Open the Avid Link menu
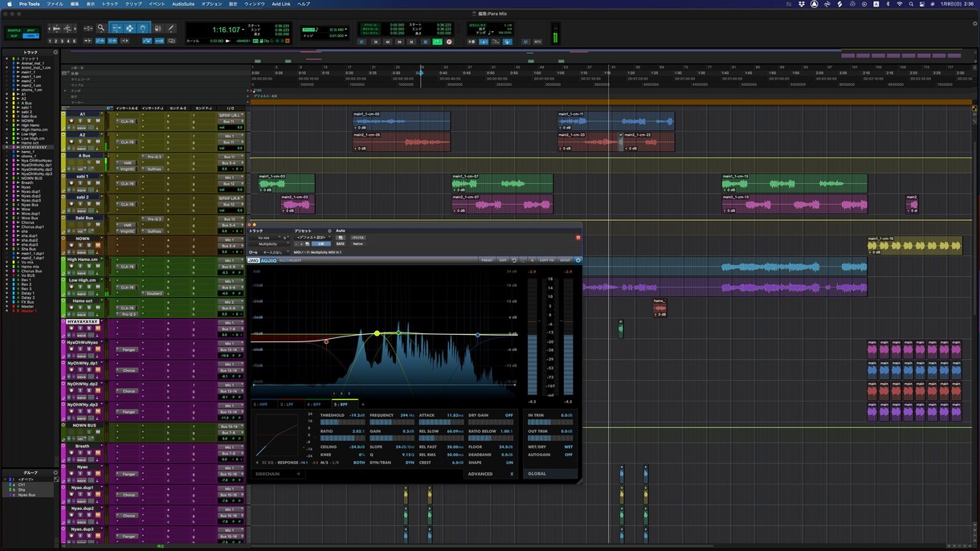This screenshot has width=980, height=551. click(281, 4)
